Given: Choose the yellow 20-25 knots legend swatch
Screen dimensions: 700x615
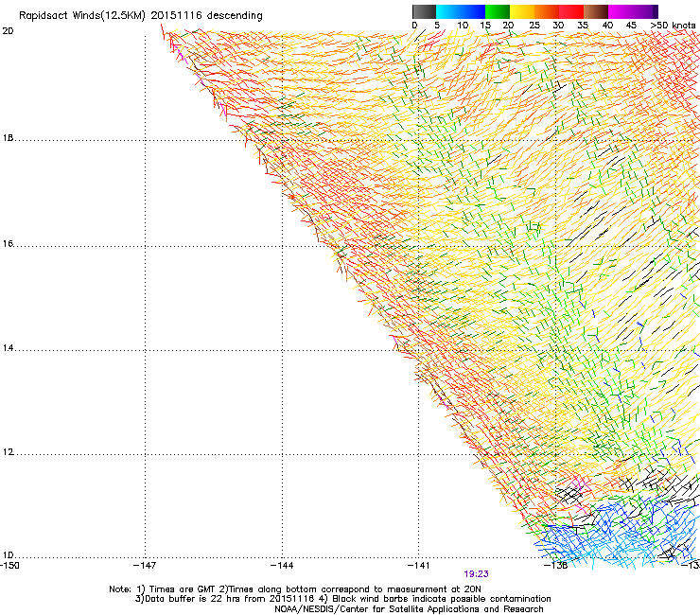Looking at the screenshot, I should (522, 11).
